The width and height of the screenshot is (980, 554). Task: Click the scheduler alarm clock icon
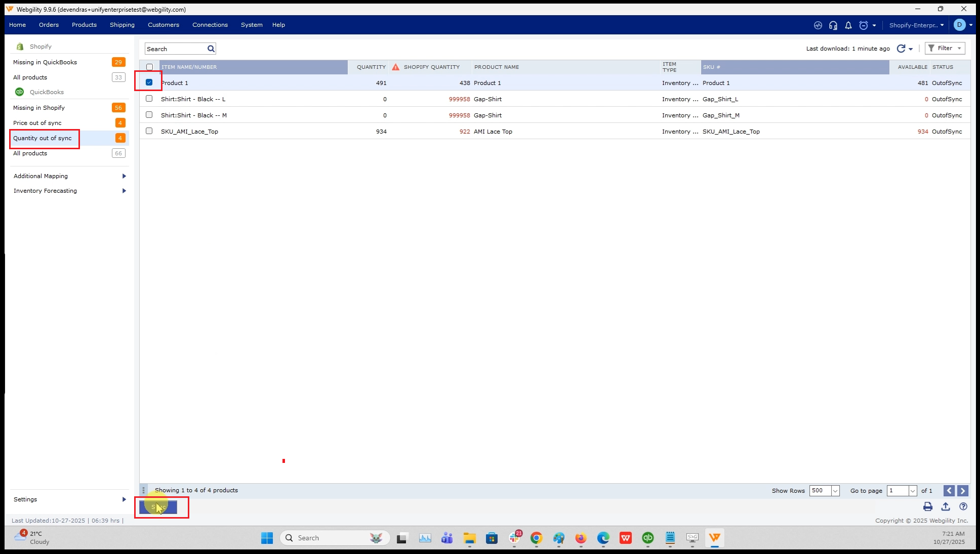[864, 25]
